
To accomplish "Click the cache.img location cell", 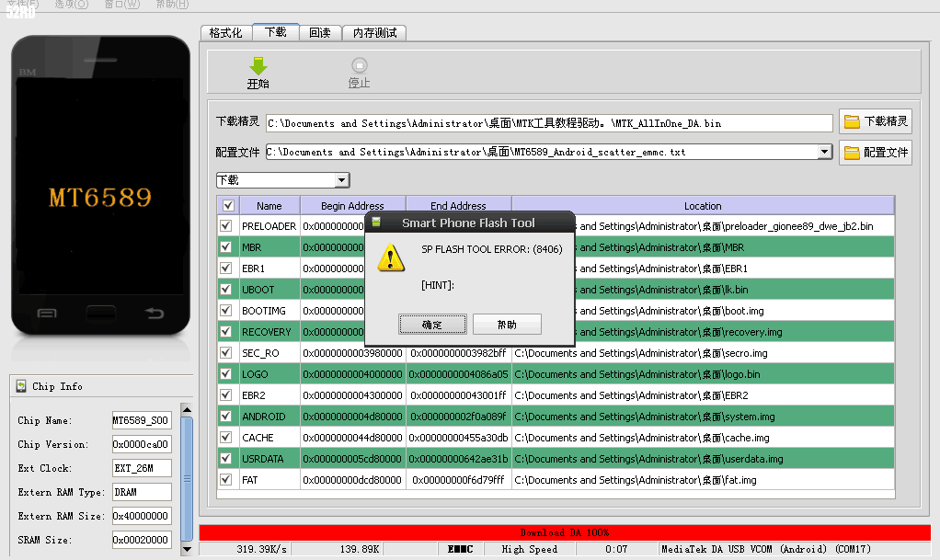I will [x=703, y=438].
